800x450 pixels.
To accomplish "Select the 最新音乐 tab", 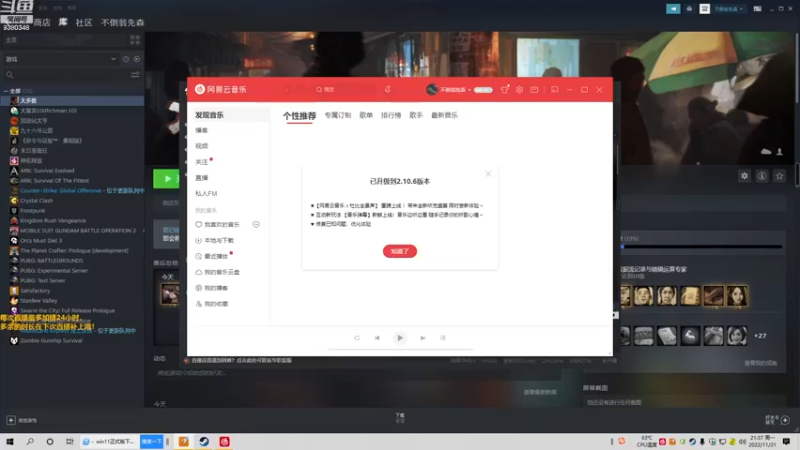I will point(444,115).
